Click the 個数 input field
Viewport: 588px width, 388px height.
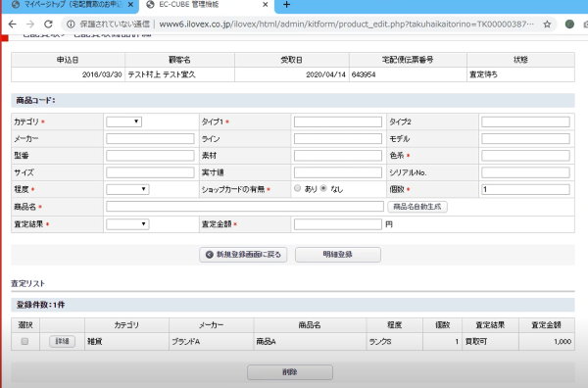[x=525, y=189]
